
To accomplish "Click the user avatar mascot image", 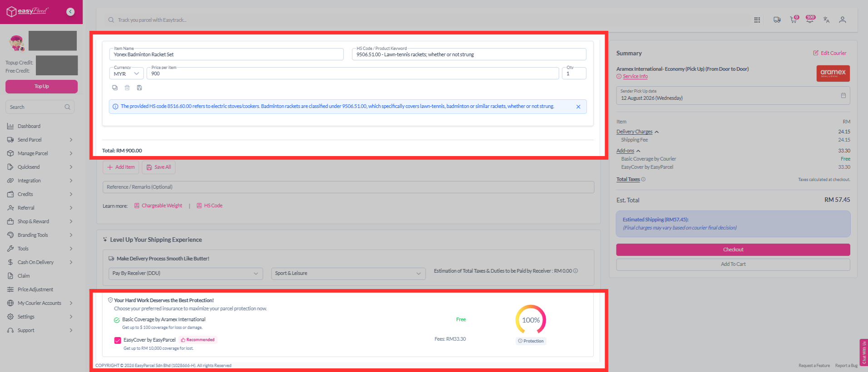I will coord(17,43).
